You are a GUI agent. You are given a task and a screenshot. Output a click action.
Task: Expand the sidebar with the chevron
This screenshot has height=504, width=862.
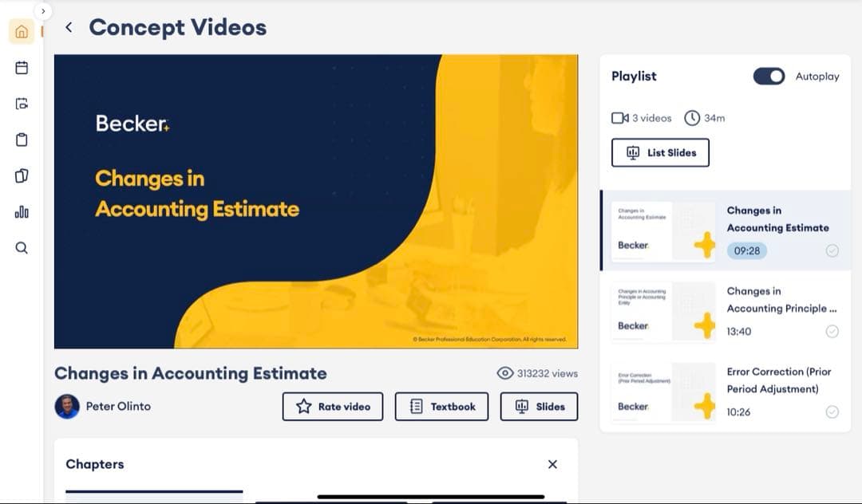(x=43, y=11)
